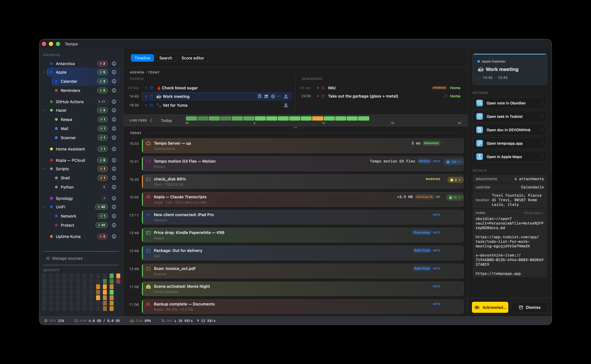Image resolution: width=591 pixels, height=364 pixels.
Task: Go to previous day in Live Feed
Action: [x=151, y=120]
